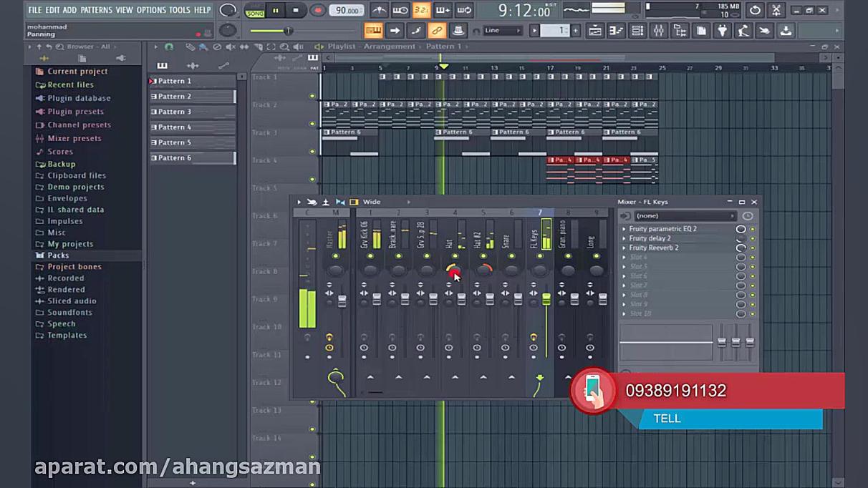Screen dimensions: 868x488
Task: Toggle the Fruity delay 2 enable LED
Action: click(753, 238)
